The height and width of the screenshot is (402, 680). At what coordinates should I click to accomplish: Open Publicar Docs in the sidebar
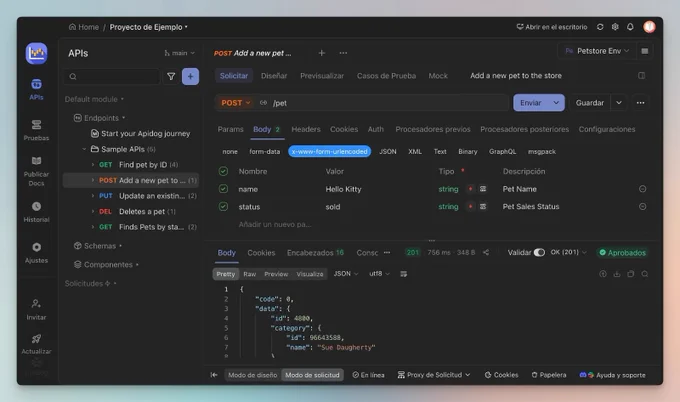tap(36, 171)
